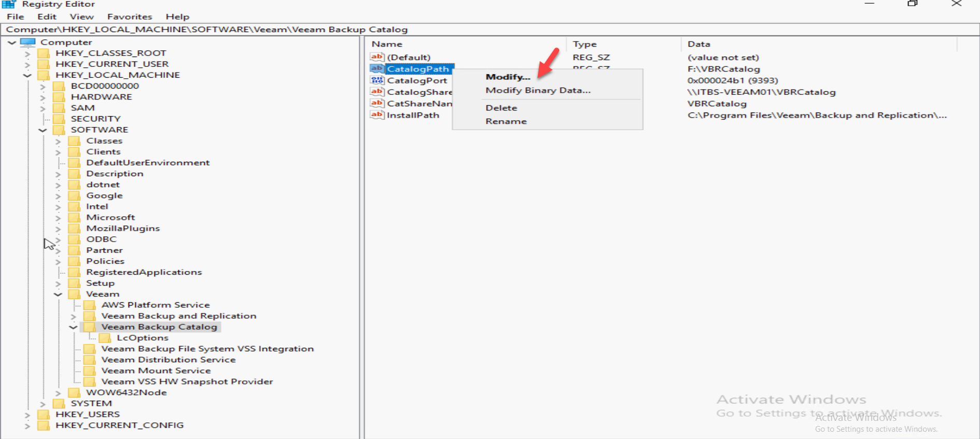Choose Rename from the context menu
This screenshot has height=439, width=980.
pos(506,121)
